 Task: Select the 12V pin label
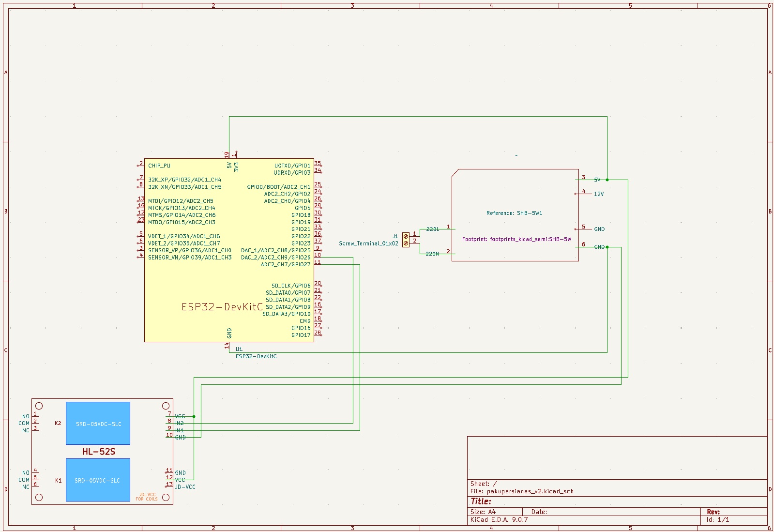[599, 194]
